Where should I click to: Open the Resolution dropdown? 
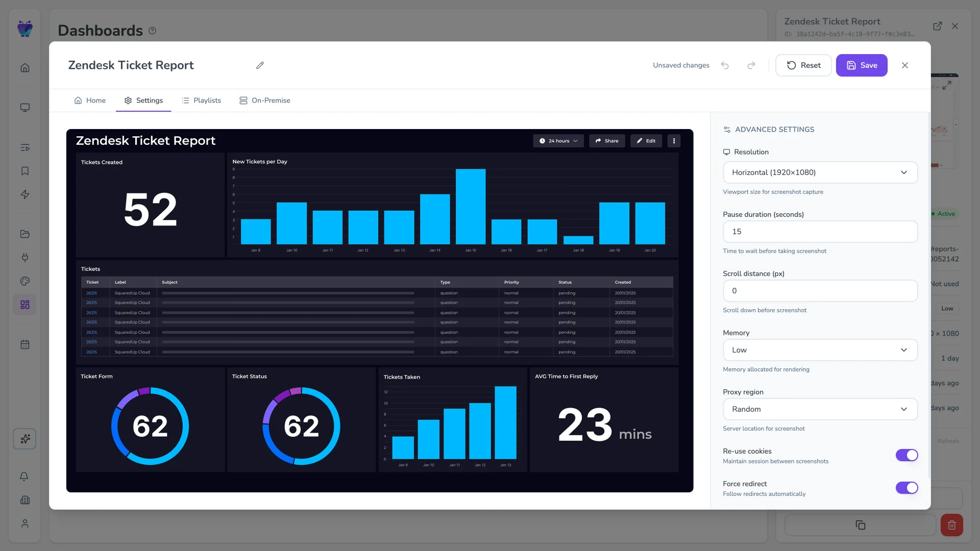[x=820, y=172]
